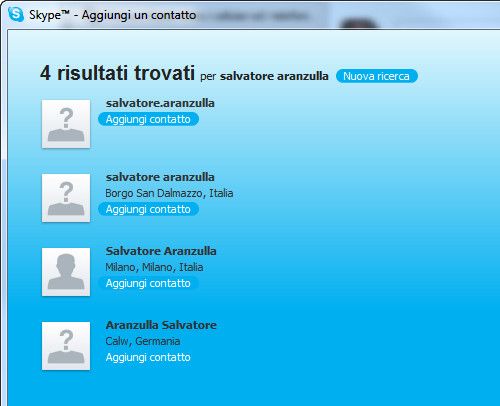Add salvatore.aranzulla via Aggiungi contatto
Image resolution: width=500 pixels, height=406 pixels.
pos(148,119)
